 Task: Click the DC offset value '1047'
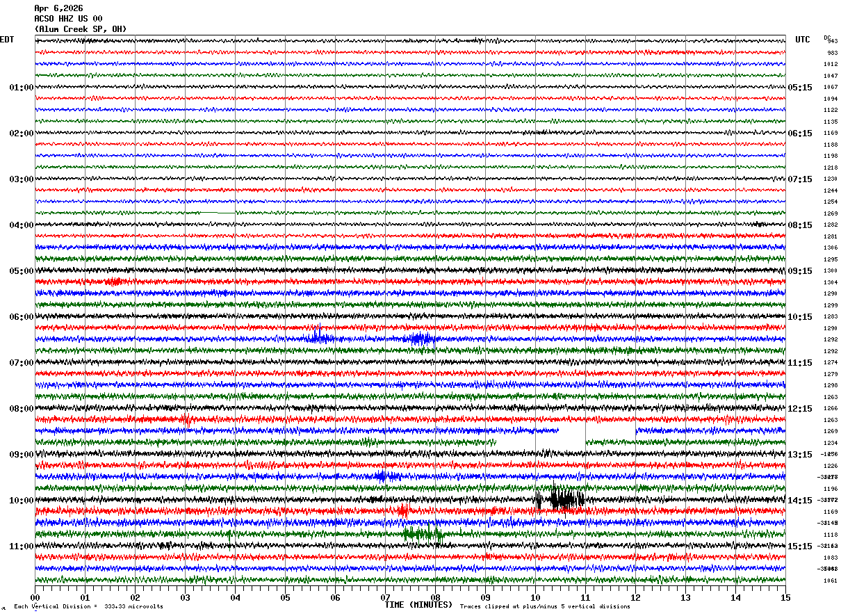point(831,76)
